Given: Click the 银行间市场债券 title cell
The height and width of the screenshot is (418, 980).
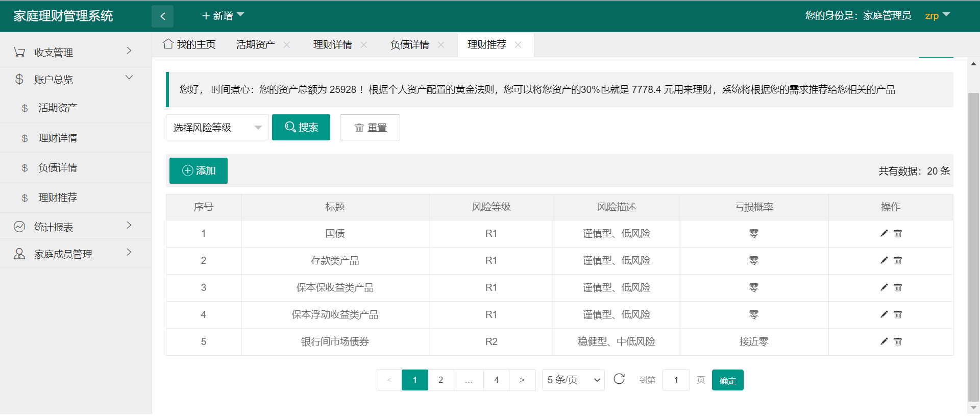Looking at the screenshot, I should click(x=335, y=341).
